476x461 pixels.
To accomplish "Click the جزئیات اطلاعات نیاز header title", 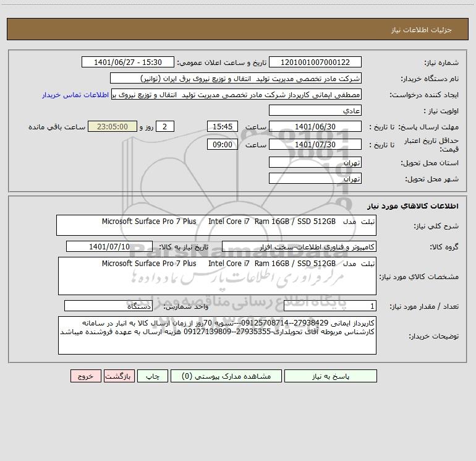I will (x=422, y=30).
